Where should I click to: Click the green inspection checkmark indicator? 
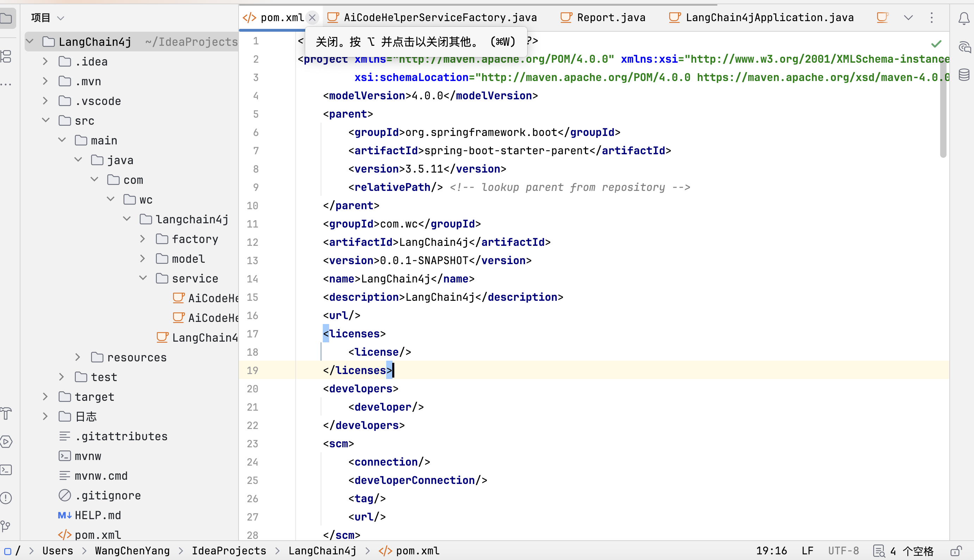point(936,44)
